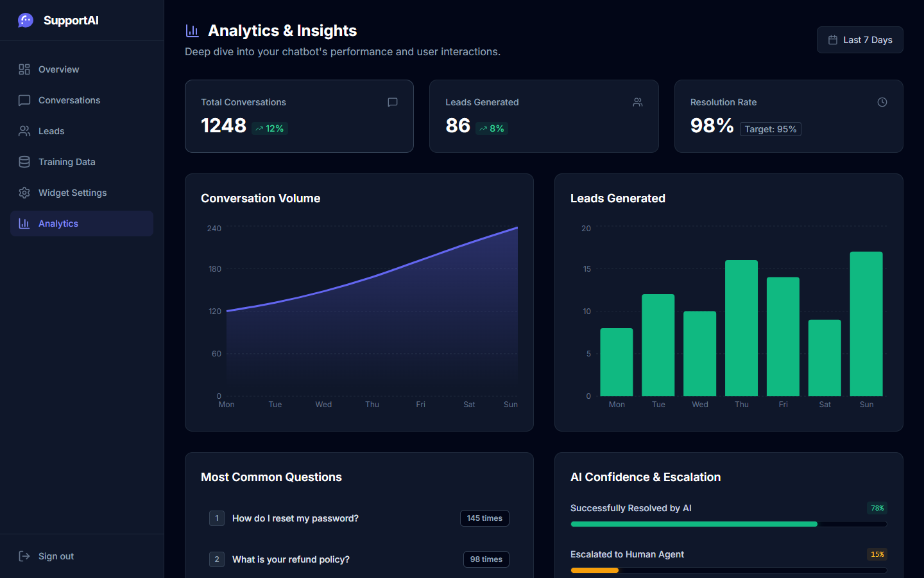Click the users icon on Leads Generated card

[638, 102]
